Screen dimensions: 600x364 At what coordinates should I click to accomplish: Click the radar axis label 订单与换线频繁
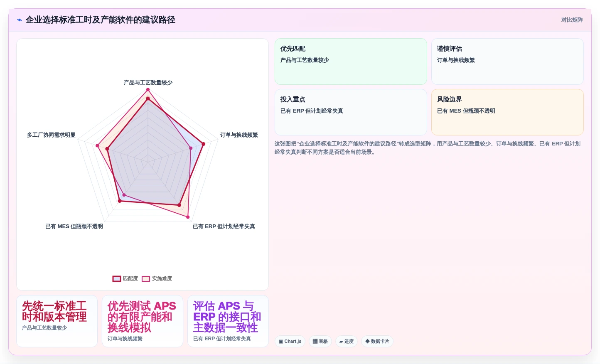click(239, 135)
